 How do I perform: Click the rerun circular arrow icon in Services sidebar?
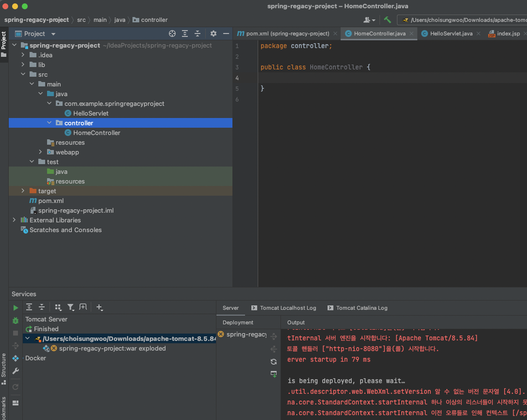coord(16,387)
